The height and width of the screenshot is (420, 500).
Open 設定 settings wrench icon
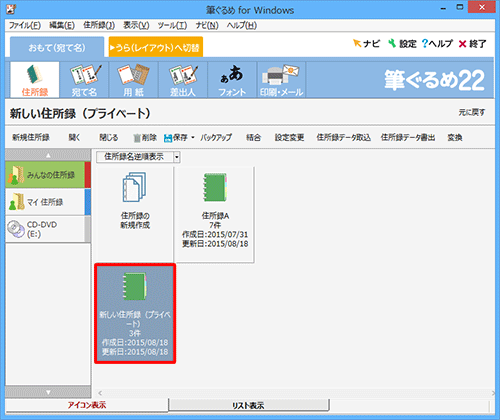click(392, 43)
